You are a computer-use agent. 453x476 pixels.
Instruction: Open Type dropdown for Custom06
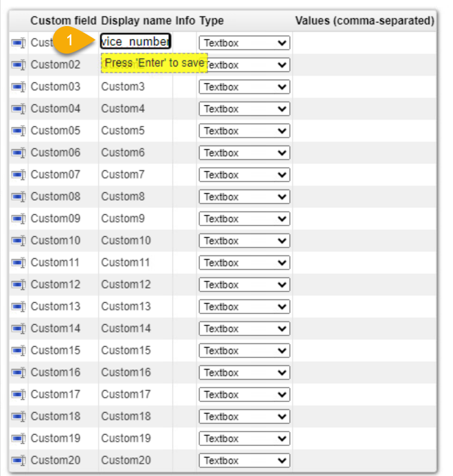point(244,152)
